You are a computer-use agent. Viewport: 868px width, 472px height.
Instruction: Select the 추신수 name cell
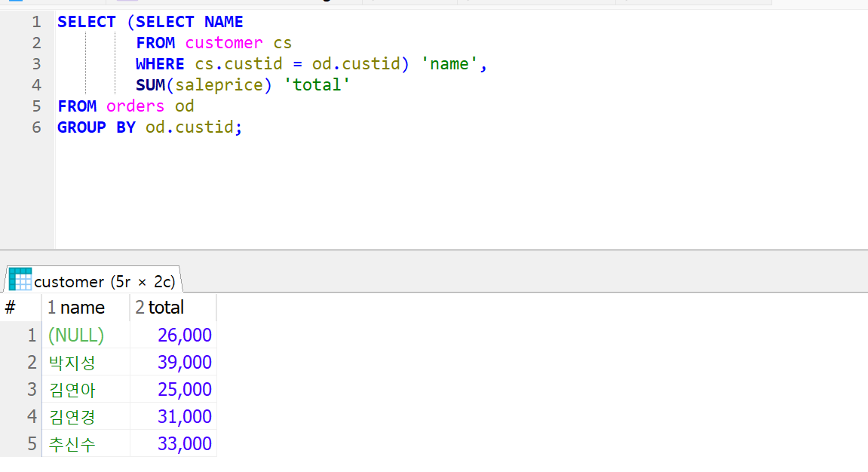86,444
